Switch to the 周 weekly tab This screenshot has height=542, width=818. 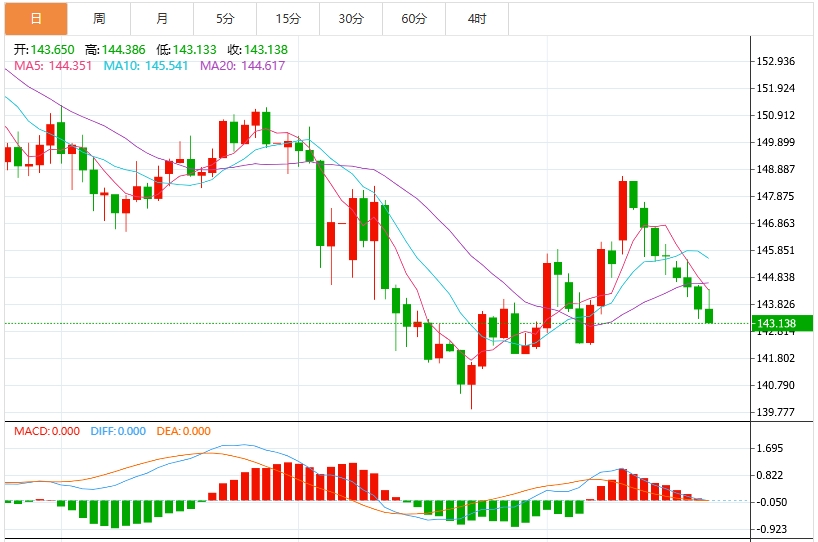[99, 19]
